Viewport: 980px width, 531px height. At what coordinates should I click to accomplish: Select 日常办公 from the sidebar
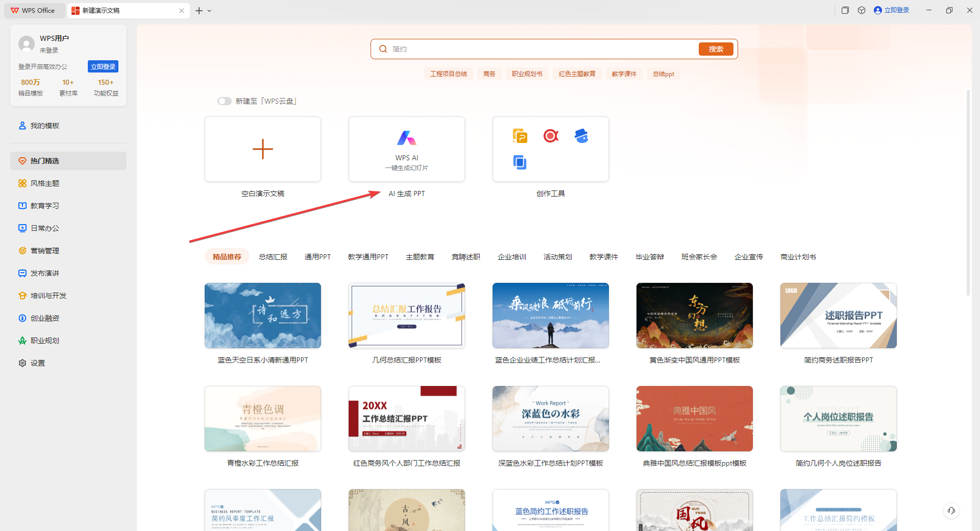[x=45, y=228]
